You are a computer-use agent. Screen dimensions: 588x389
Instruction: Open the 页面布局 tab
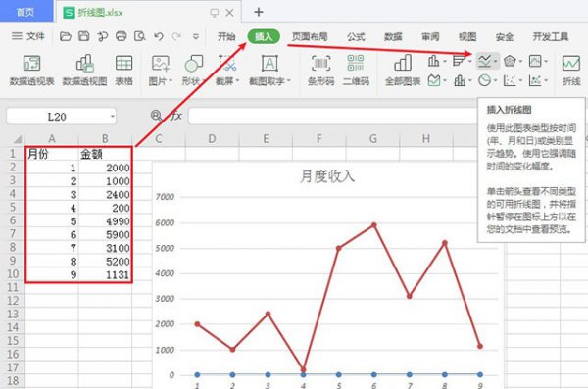pyautogui.click(x=310, y=37)
